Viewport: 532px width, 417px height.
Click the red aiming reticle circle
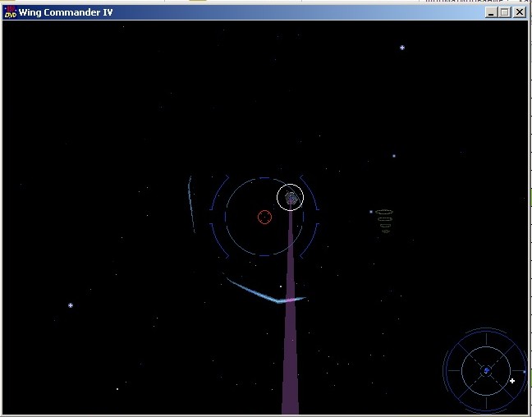point(264,218)
